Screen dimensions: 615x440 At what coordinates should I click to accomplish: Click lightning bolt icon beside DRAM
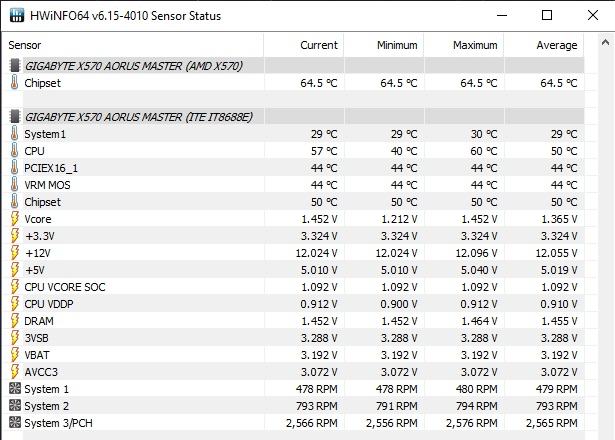click(15, 321)
